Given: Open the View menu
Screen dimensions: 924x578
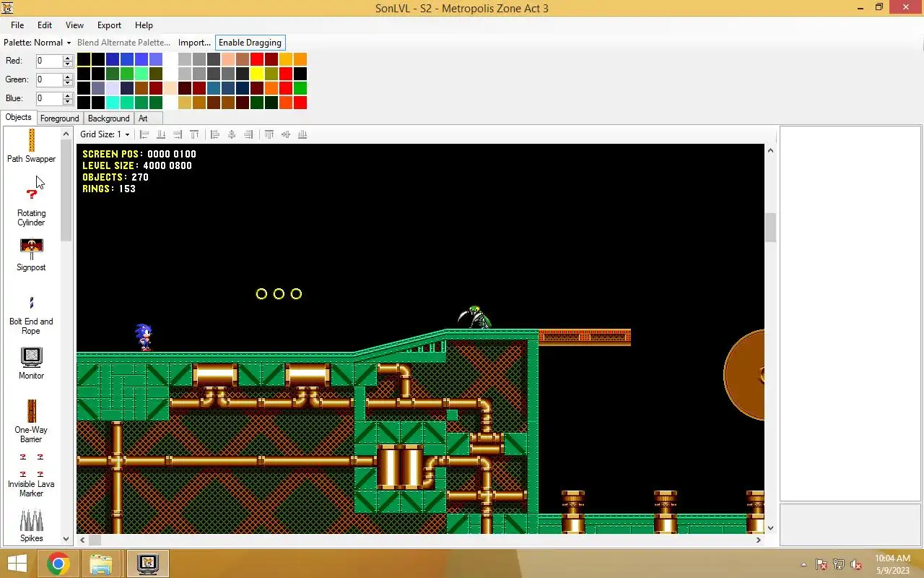Looking at the screenshot, I should (74, 25).
